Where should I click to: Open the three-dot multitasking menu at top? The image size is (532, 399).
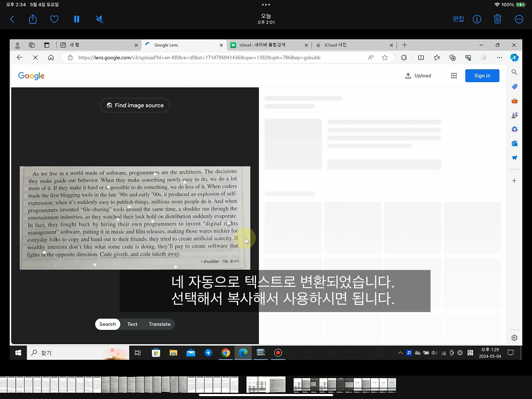[x=266, y=5]
